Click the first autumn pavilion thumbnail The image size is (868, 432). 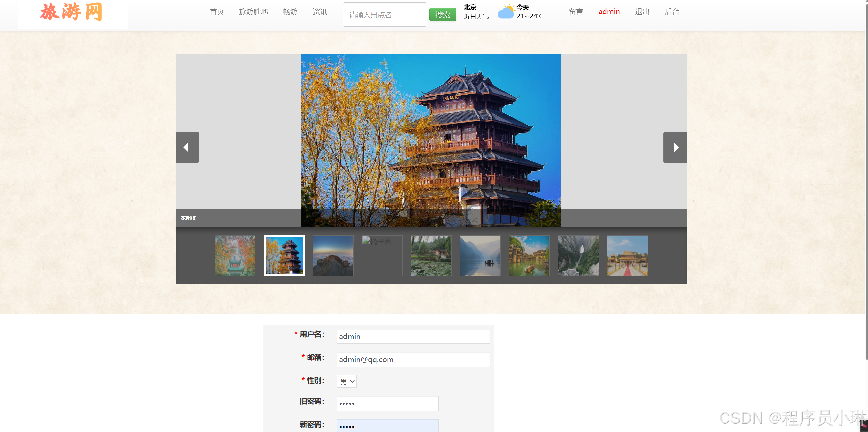235,255
